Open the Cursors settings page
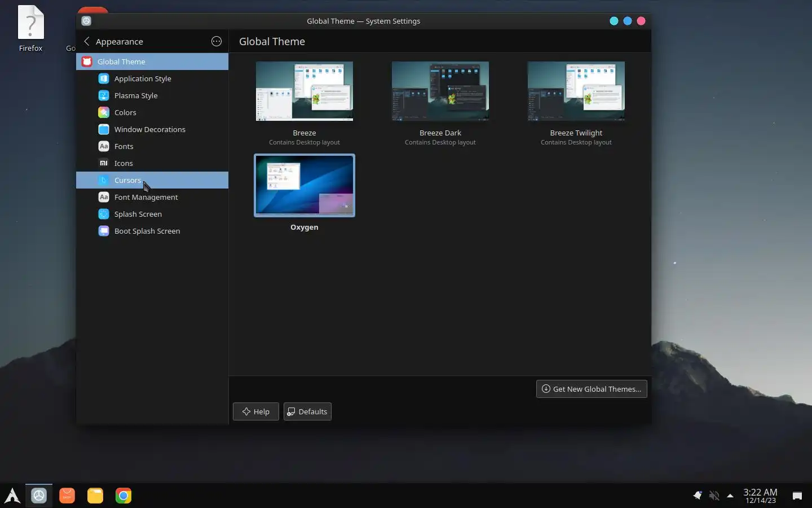The height and width of the screenshot is (508, 812). coord(152,180)
